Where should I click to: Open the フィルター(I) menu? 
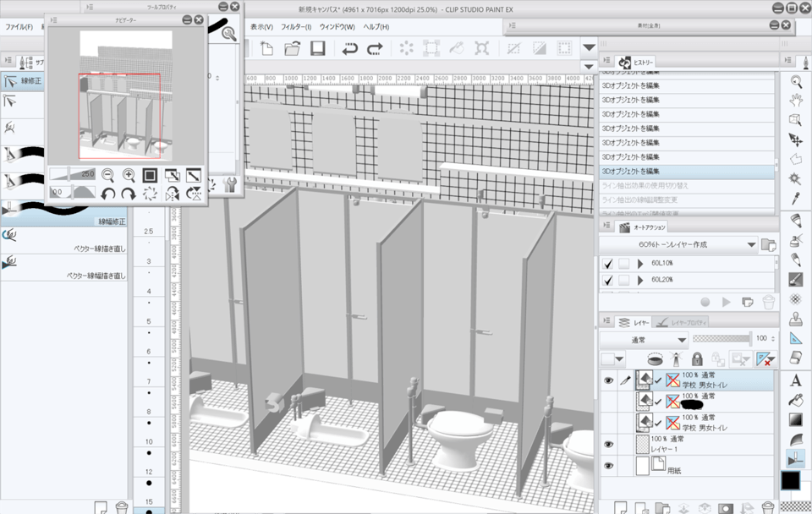(296, 27)
